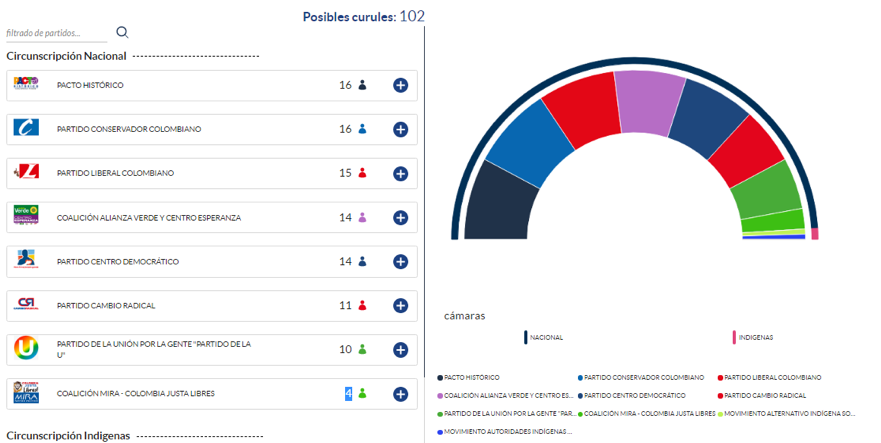Click the Partido de la U logo

tap(26, 348)
